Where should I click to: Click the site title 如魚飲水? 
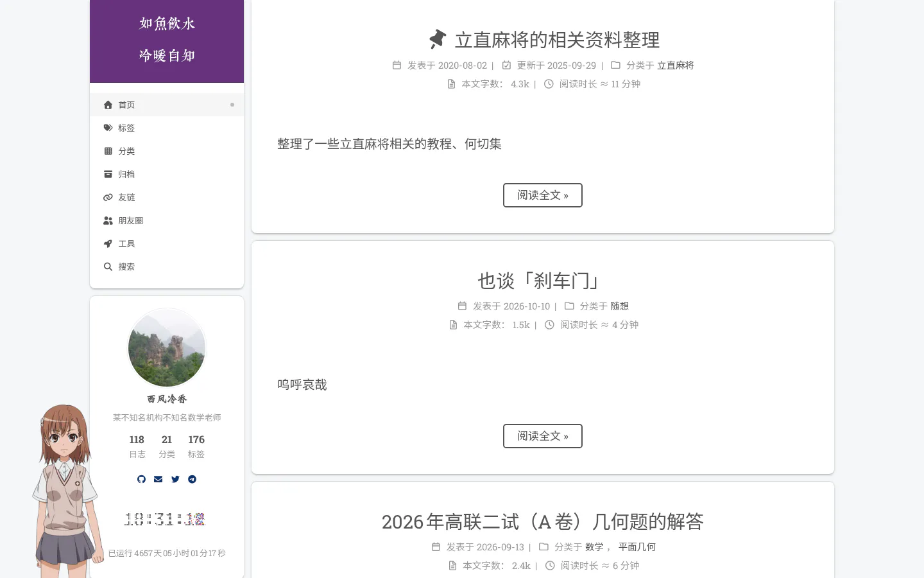[167, 24]
